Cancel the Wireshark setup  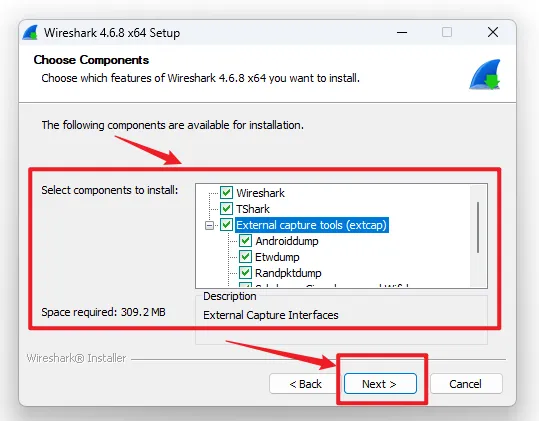click(465, 384)
